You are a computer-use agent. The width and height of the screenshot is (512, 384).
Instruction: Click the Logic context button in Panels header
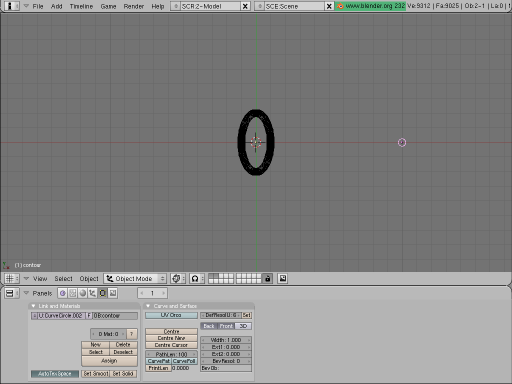pyautogui.click(x=62, y=293)
